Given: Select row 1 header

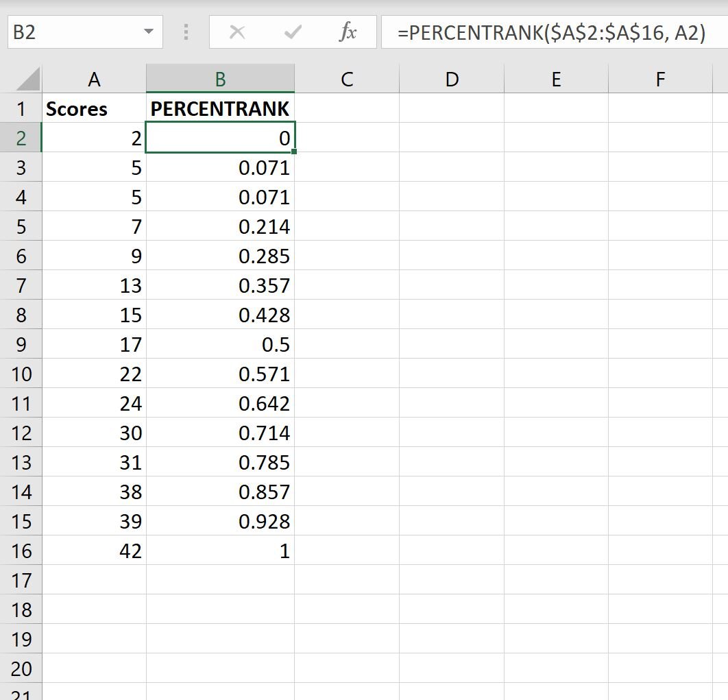Looking at the screenshot, I should [21, 108].
